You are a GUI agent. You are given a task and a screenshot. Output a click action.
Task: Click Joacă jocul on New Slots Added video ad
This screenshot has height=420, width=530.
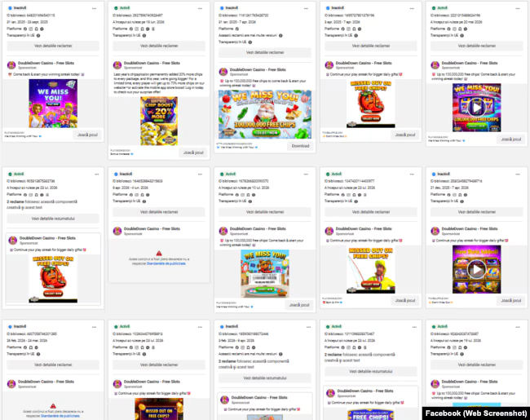tap(511, 300)
